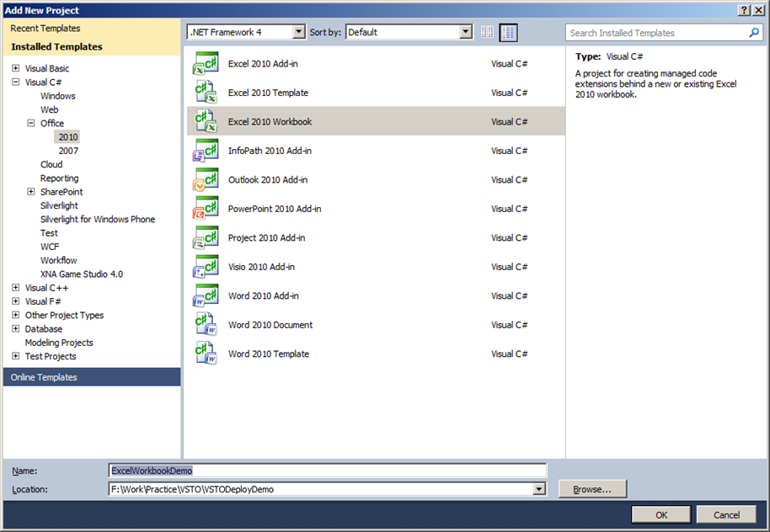Image resolution: width=770 pixels, height=532 pixels.
Task: Expand the Database node
Action: (x=16, y=329)
